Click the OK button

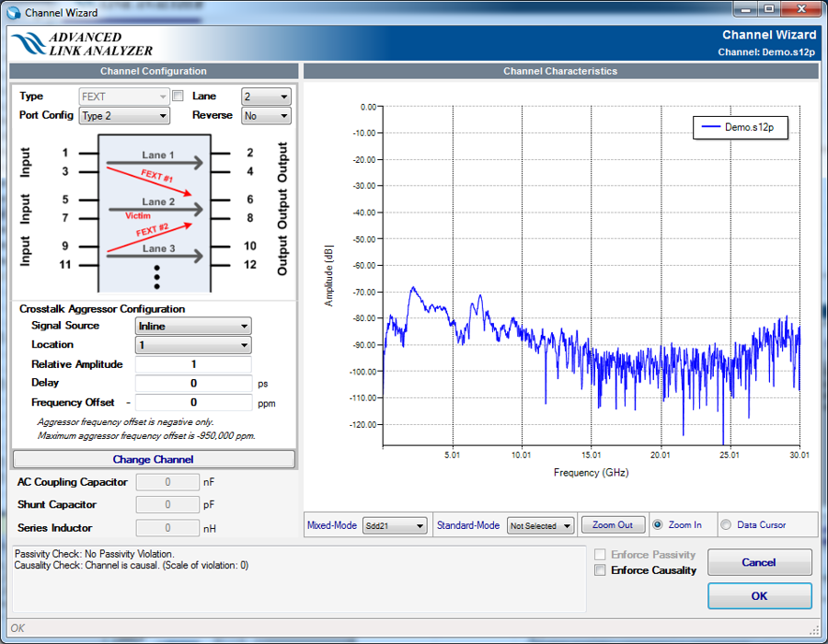coord(759,596)
